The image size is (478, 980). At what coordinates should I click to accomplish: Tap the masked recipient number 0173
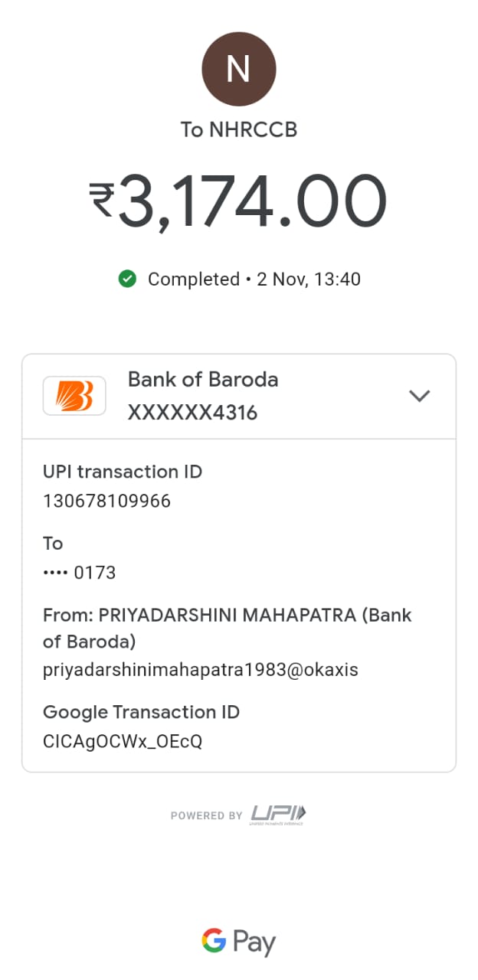click(80, 573)
